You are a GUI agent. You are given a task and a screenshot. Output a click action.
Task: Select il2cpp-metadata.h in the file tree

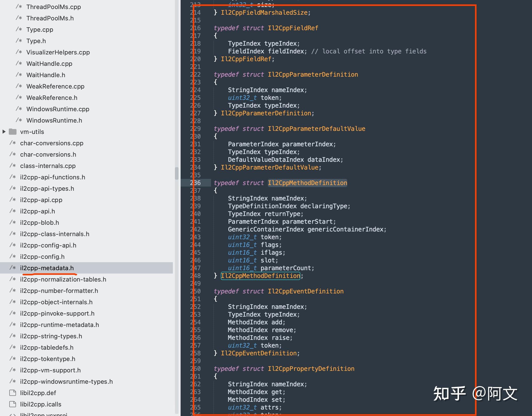click(46, 268)
